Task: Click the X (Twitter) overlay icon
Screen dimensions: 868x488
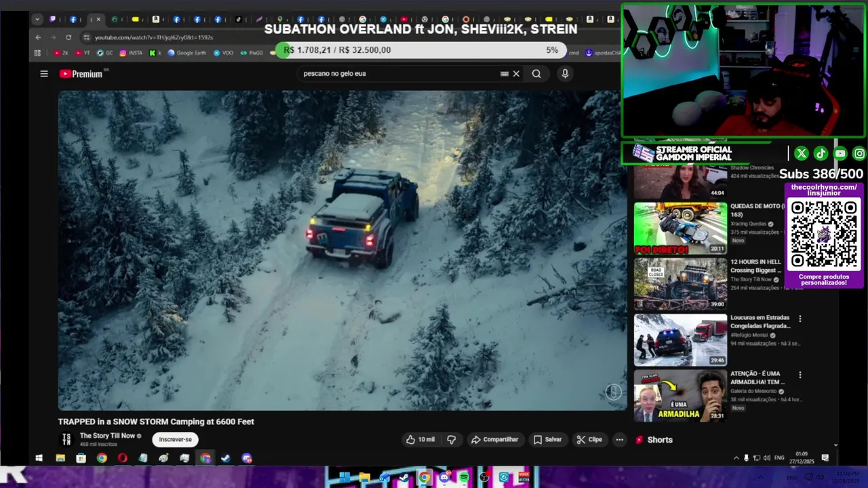Action: 802,154
